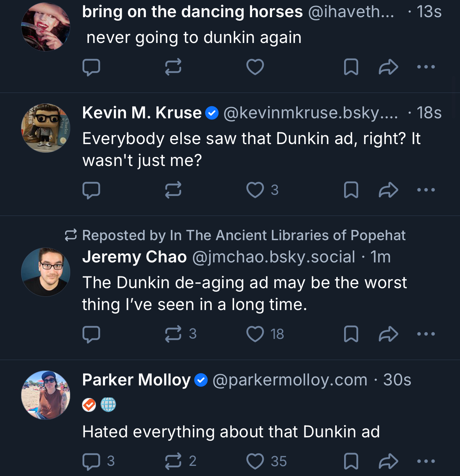Open the Jeremy Chao profile name link

134,257
